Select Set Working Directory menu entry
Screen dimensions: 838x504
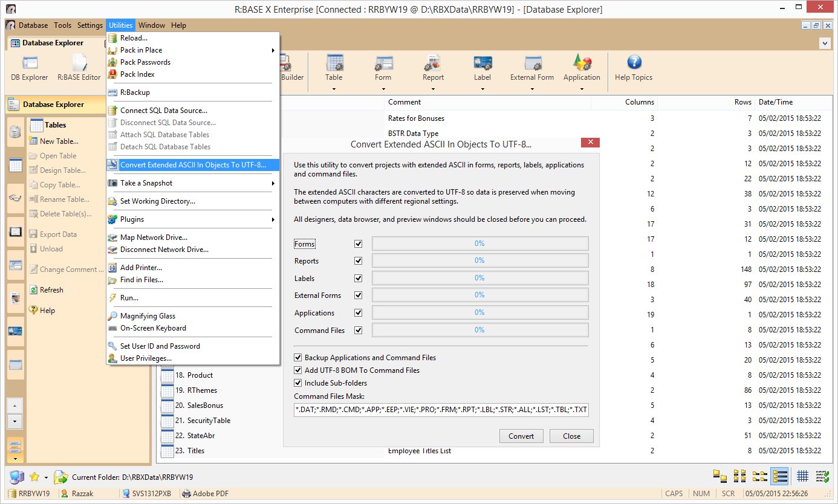(x=157, y=201)
